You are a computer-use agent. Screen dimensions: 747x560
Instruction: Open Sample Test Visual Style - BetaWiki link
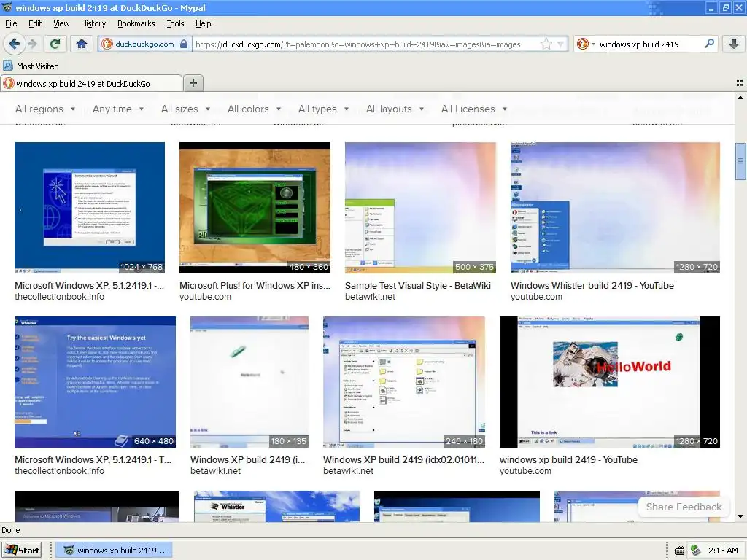[418, 286]
